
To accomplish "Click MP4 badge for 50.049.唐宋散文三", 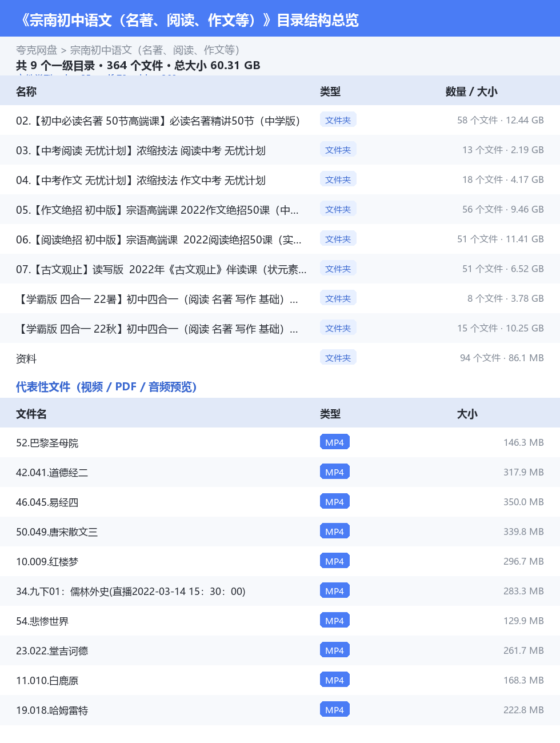I will coord(335,532).
